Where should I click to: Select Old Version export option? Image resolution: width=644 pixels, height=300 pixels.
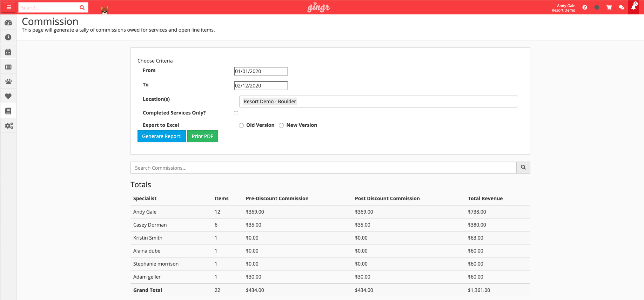pos(241,125)
